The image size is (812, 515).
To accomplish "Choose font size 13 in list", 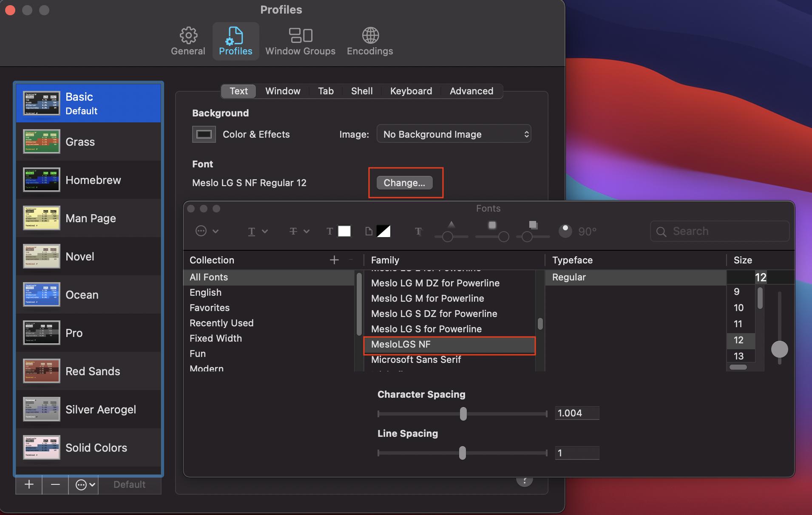I will tap(741, 356).
